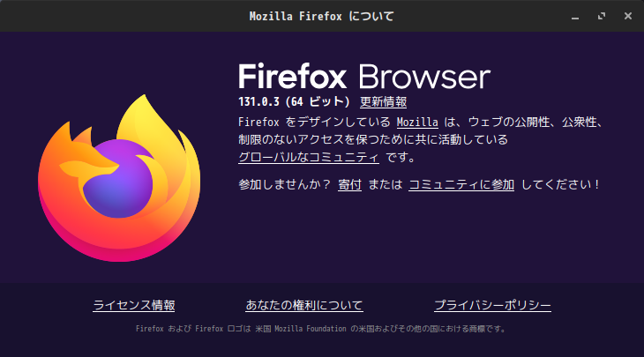
Task: Click the version text 131.0.3 (64 ビット)
Action: click(294, 101)
